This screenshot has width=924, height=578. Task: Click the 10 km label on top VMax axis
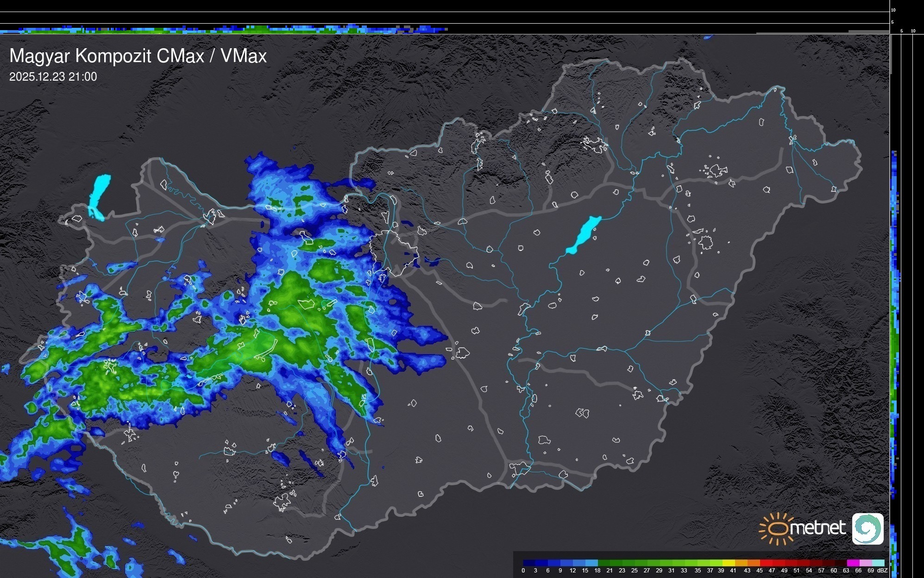[x=893, y=10]
